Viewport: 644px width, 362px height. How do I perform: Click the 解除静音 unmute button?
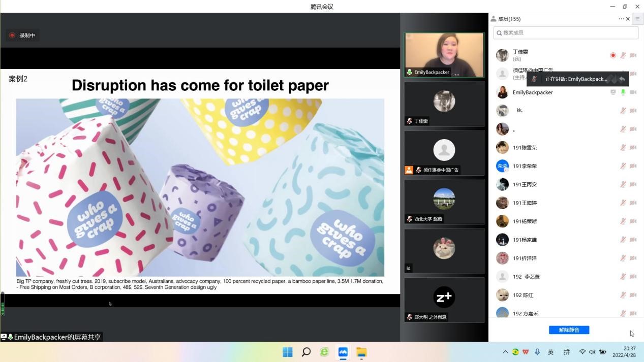[x=569, y=330]
